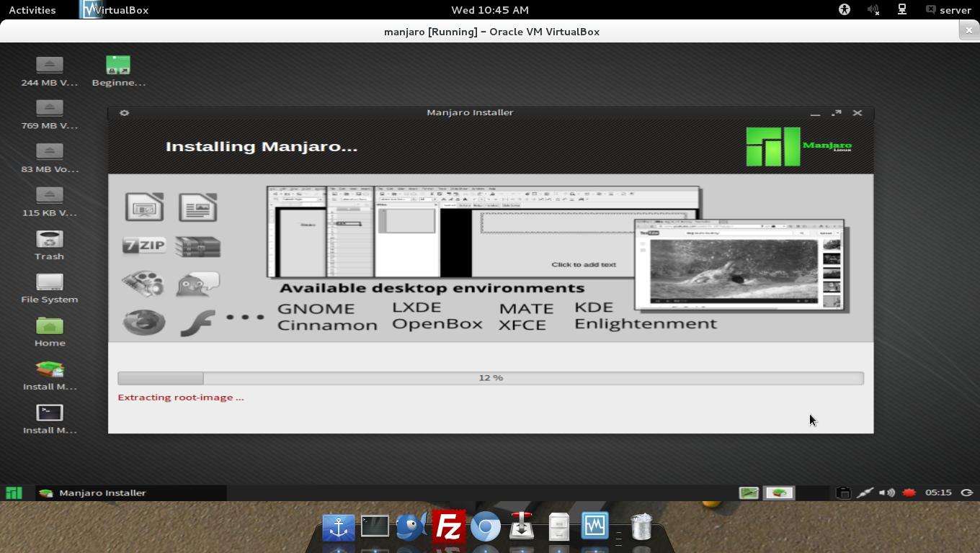Open the system monitor dock icon
The height and width of the screenshot is (553, 980).
pyautogui.click(x=594, y=526)
